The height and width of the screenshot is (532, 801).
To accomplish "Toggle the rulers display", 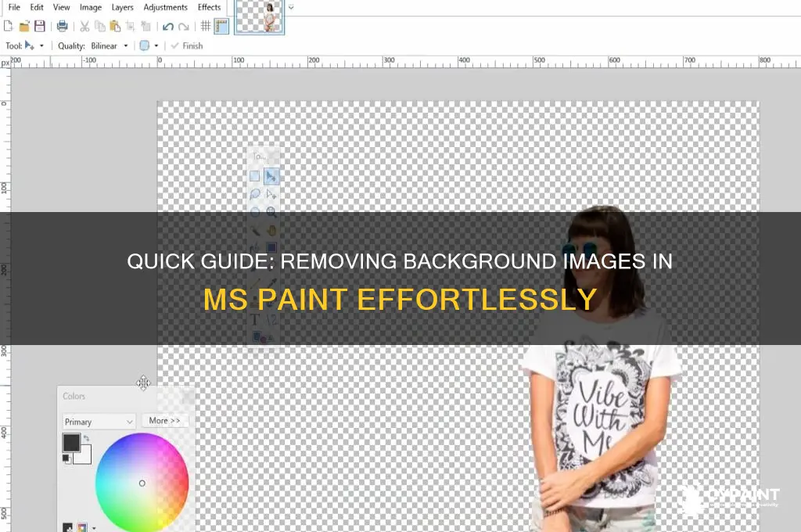I will [x=221, y=26].
